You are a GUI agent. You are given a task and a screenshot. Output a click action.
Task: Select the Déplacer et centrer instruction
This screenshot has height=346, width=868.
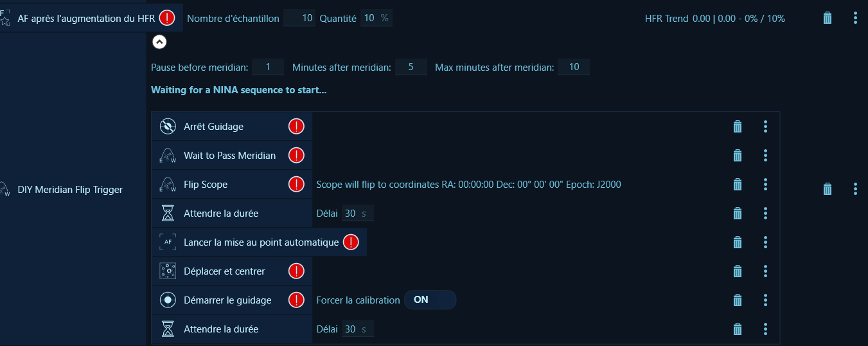[224, 271]
